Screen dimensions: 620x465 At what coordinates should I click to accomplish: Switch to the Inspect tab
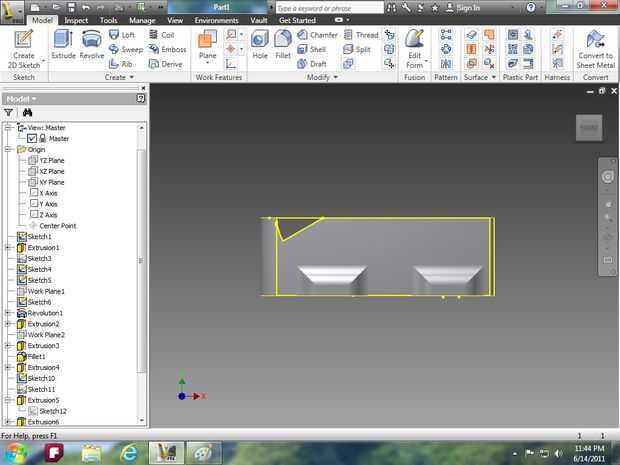pos(76,20)
